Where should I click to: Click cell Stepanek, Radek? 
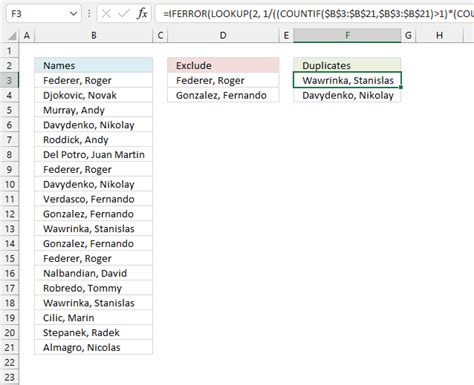point(94,332)
